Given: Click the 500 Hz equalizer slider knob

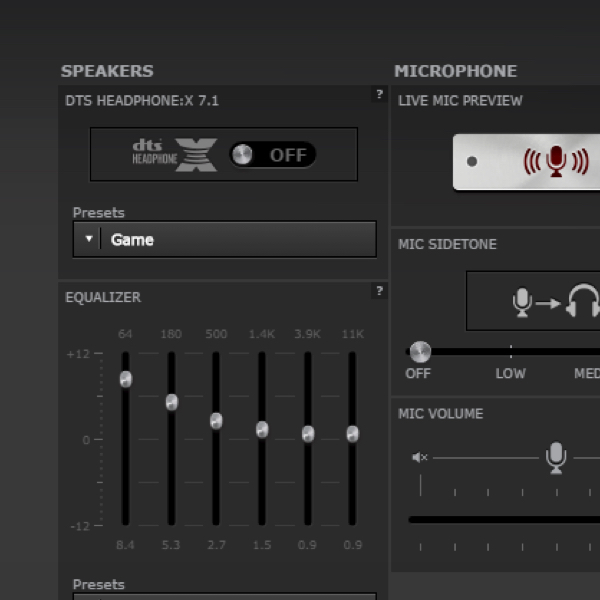Looking at the screenshot, I should (216, 421).
